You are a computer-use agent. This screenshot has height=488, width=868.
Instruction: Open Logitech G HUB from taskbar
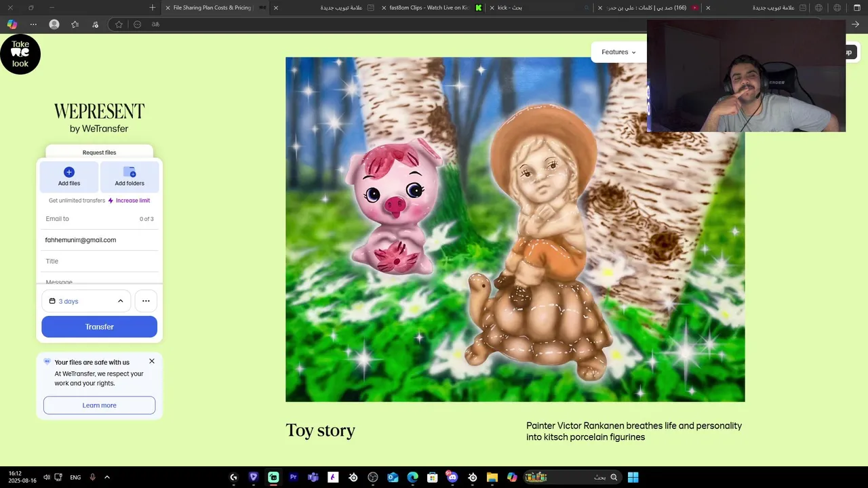pyautogui.click(x=233, y=477)
